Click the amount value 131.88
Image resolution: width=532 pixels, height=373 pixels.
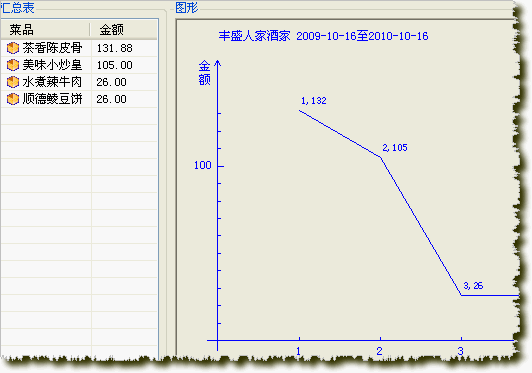click(114, 48)
